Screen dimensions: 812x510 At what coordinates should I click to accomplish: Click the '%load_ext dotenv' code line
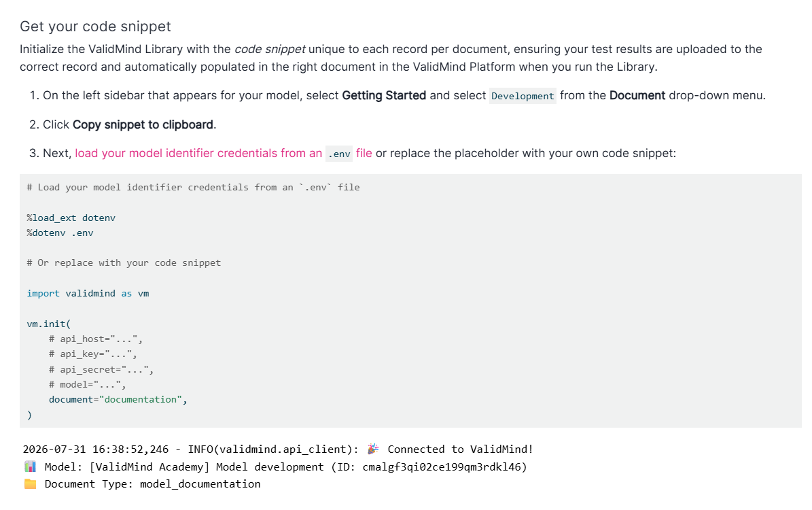[71, 218]
